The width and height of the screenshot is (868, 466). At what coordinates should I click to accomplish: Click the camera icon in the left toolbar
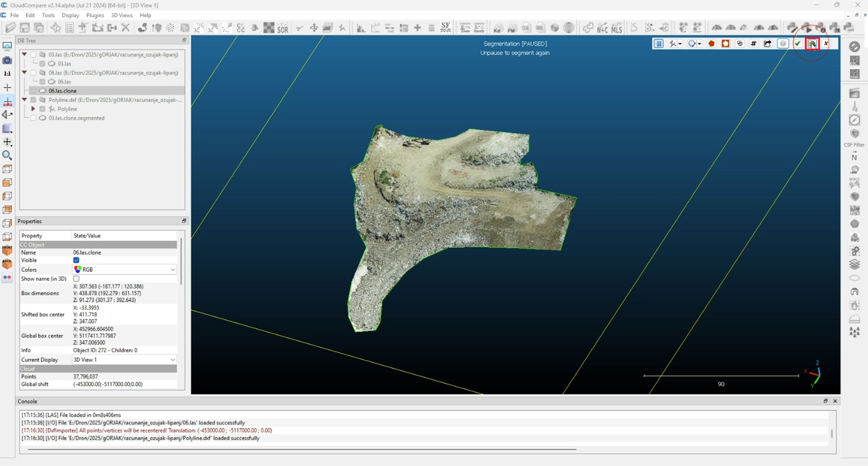pos(7,60)
